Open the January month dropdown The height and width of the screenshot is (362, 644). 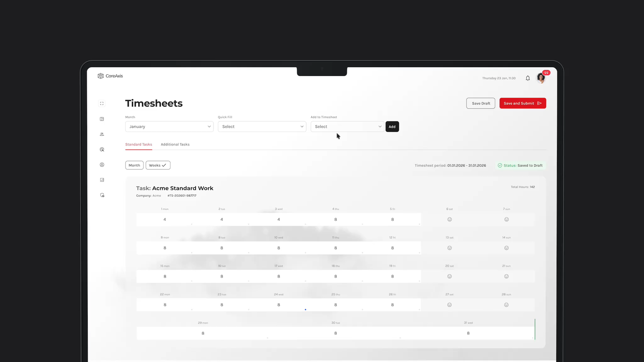[169, 126]
